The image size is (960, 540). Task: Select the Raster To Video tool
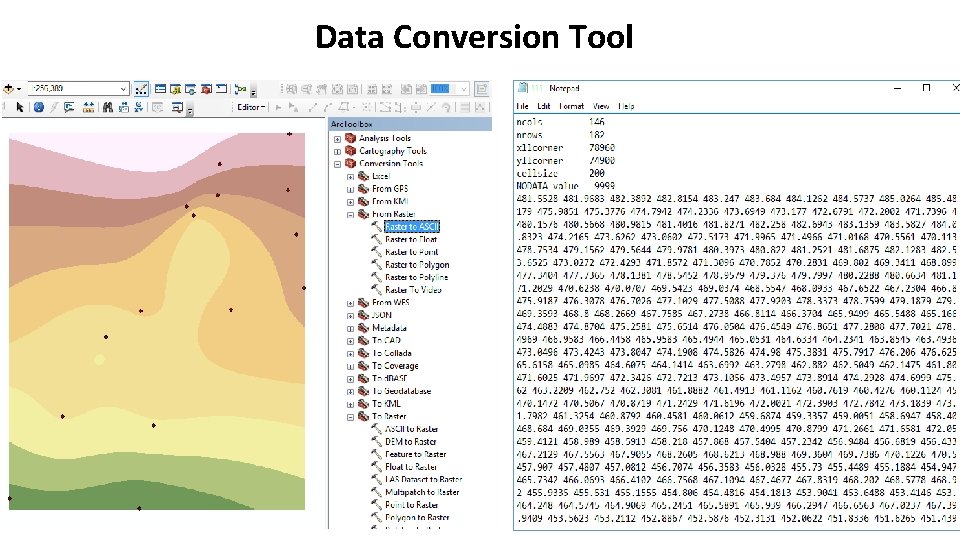tap(413, 290)
